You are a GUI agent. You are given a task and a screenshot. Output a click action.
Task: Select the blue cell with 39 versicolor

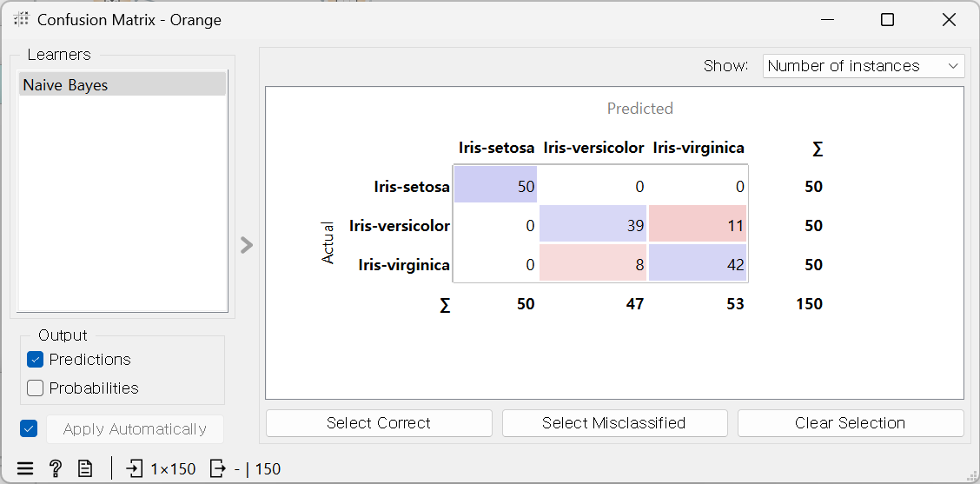pyautogui.click(x=593, y=225)
